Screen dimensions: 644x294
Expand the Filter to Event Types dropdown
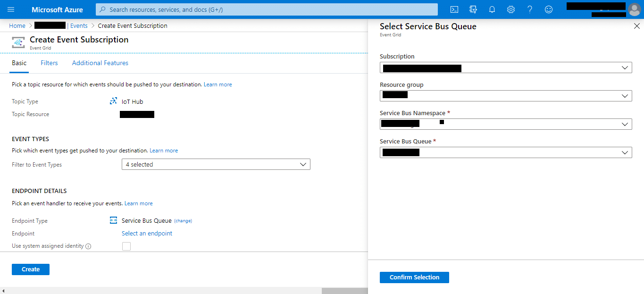tap(216, 164)
